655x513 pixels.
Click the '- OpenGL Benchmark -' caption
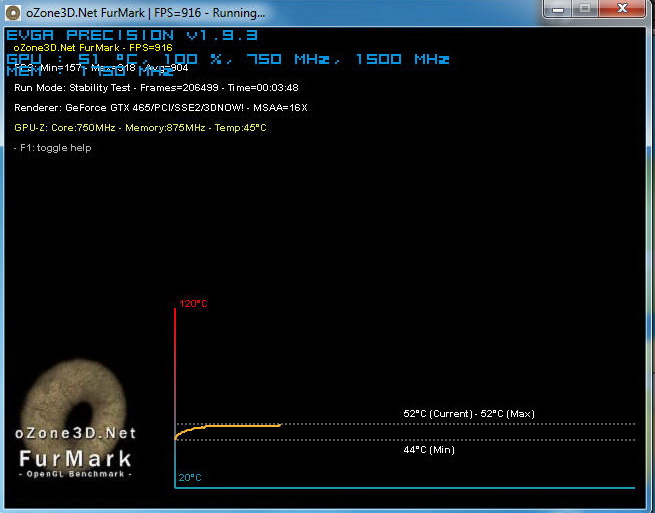click(x=76, y=474)
